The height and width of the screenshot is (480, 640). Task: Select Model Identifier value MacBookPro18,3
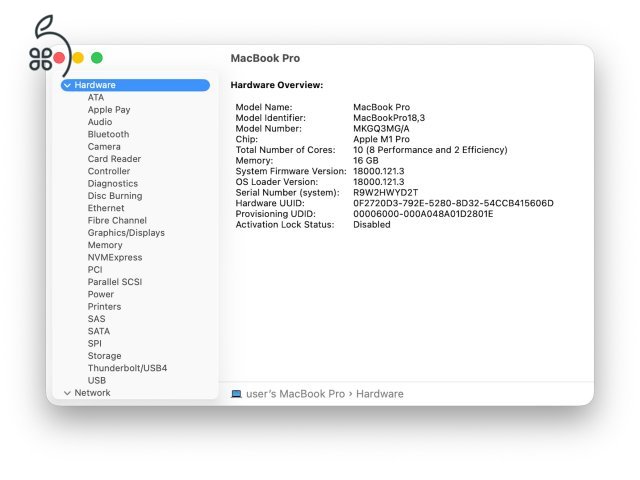[x=389, y=118]
